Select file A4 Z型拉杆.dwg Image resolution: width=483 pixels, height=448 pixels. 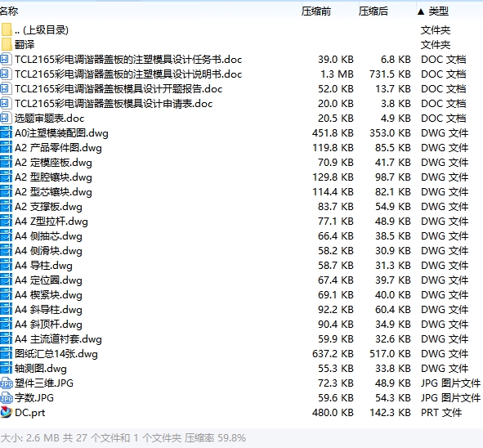pos(51,222)
